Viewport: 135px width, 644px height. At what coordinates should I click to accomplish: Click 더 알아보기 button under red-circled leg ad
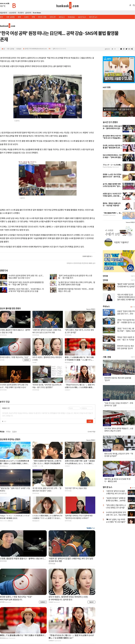tap(43, 602)
